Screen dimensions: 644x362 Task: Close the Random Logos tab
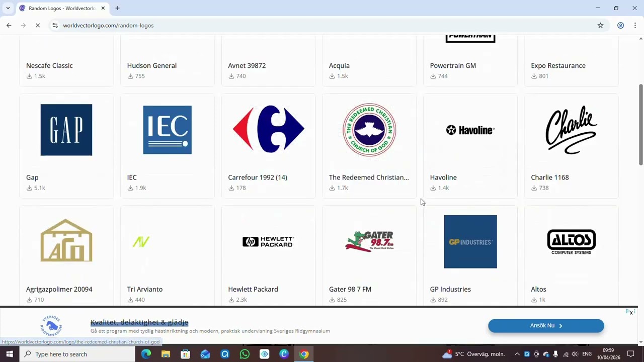(x=103, y=8)
